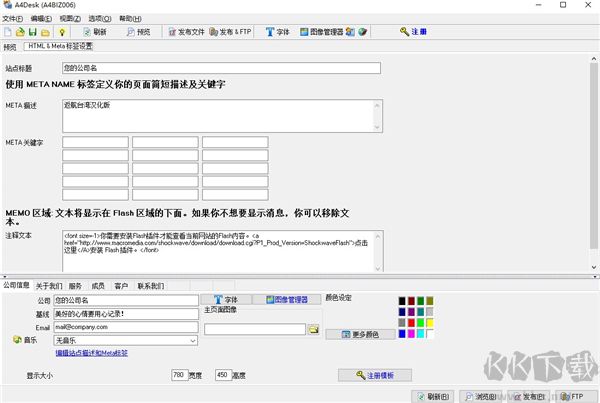Click the bottom FTP button
Screen dimensions: 600x403
pyautogui.click(x=576, y=396)
